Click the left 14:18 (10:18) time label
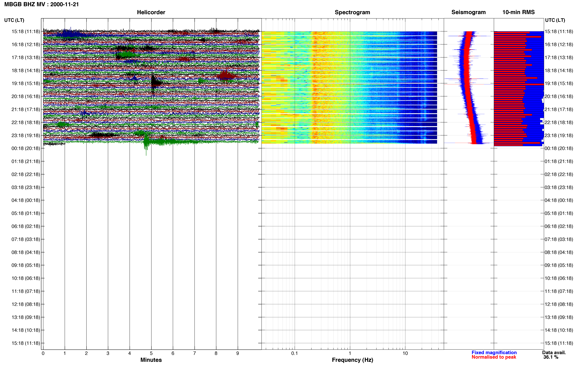Image resolution: width=588 pixels, height=368 pixels. pos(26,330)
